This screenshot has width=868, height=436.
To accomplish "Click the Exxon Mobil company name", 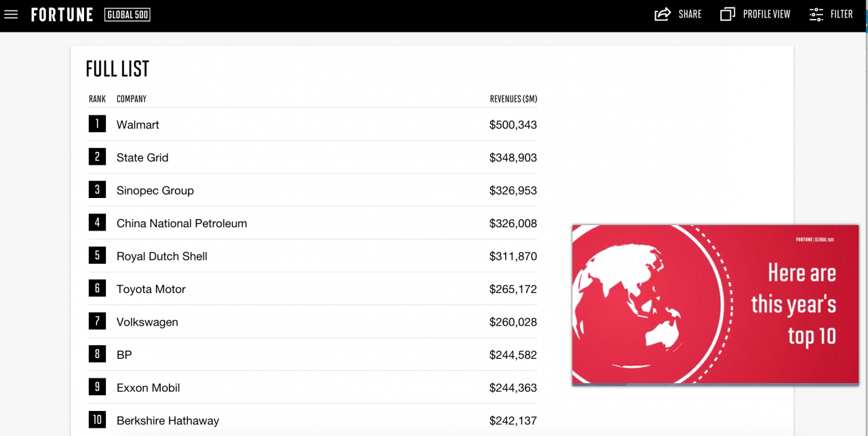I will click(x=148, y=388).
